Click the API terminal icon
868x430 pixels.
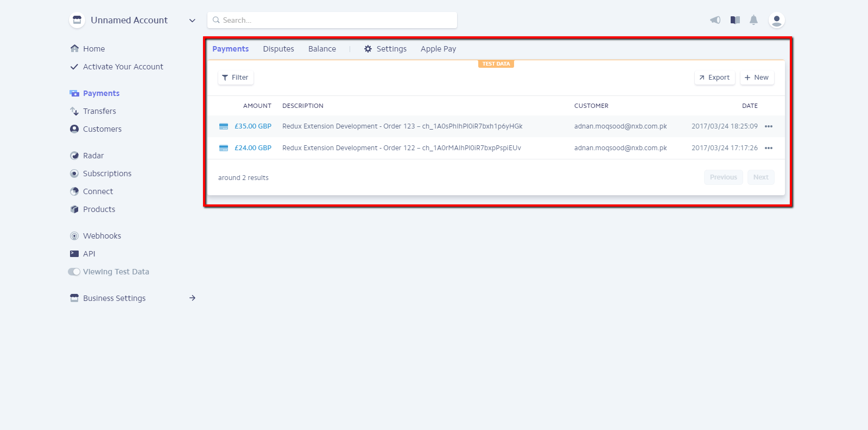(x=74, y=254)
